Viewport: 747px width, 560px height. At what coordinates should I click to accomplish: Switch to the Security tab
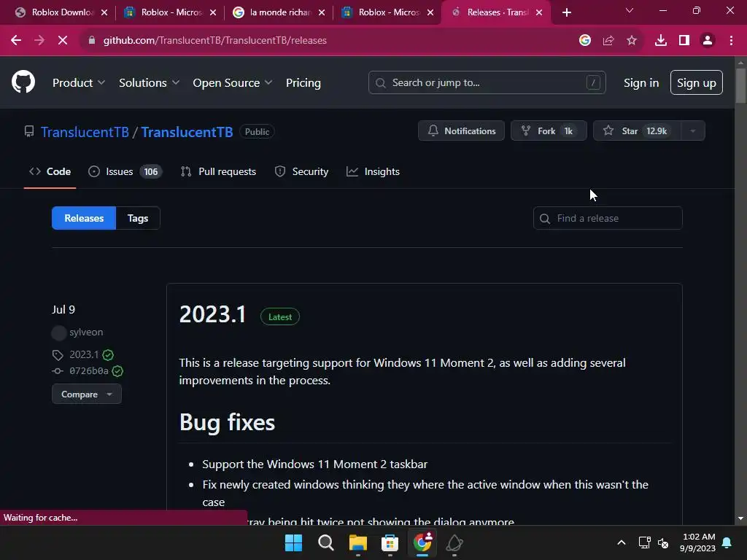pos(301,171)
